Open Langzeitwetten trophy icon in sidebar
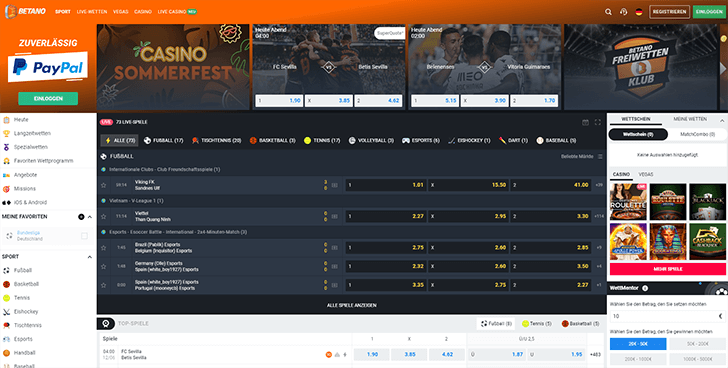728x368 pixels. pyautogui.click(x=6, y=134)
